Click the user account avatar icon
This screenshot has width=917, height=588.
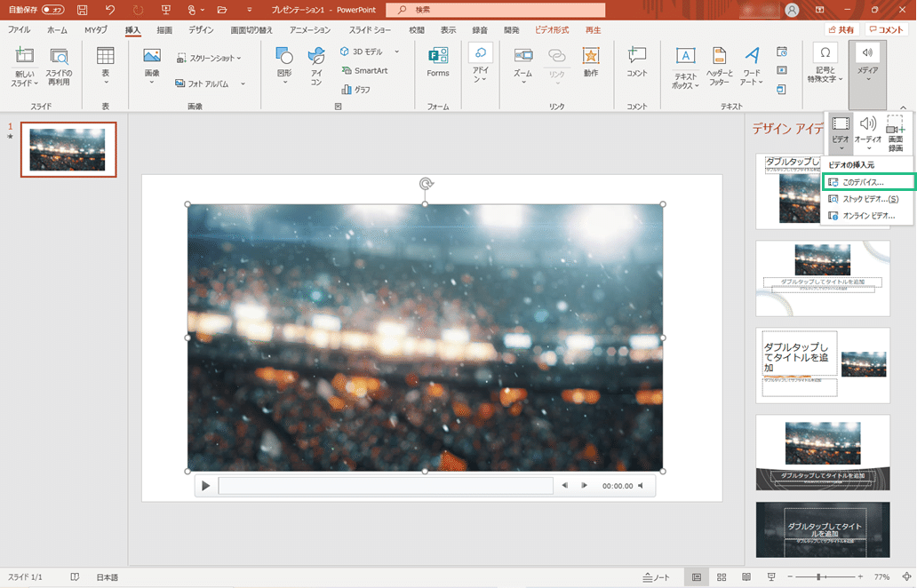tap(792, 10)
